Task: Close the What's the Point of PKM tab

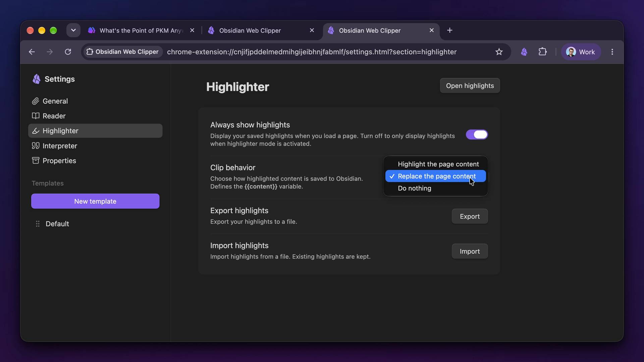Action: (192, 31)
